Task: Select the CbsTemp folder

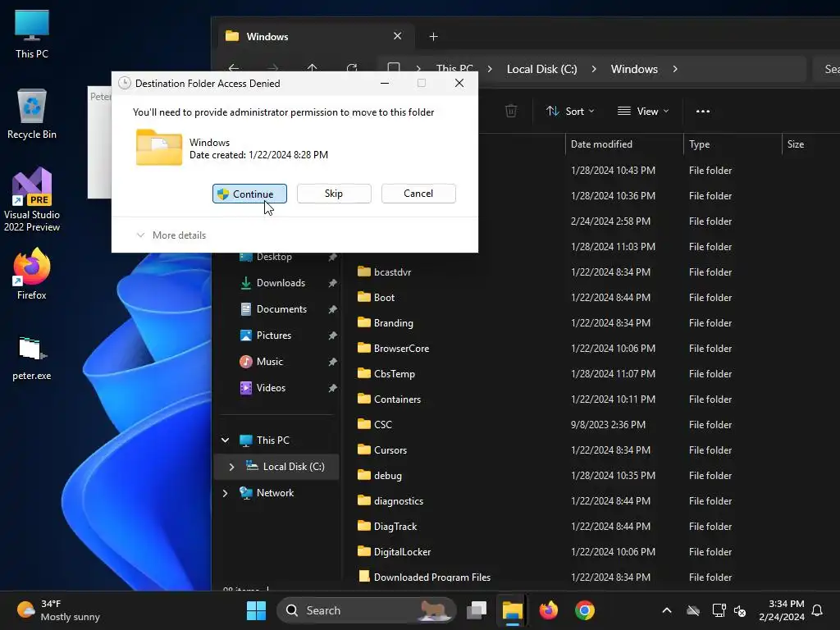Action: tap(395, 374)
